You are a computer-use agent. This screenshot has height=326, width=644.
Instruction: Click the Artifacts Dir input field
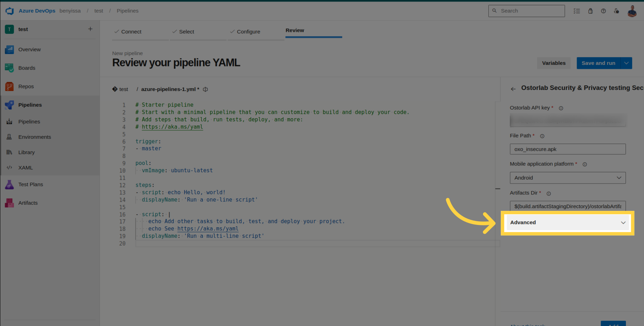click(568, 206)
